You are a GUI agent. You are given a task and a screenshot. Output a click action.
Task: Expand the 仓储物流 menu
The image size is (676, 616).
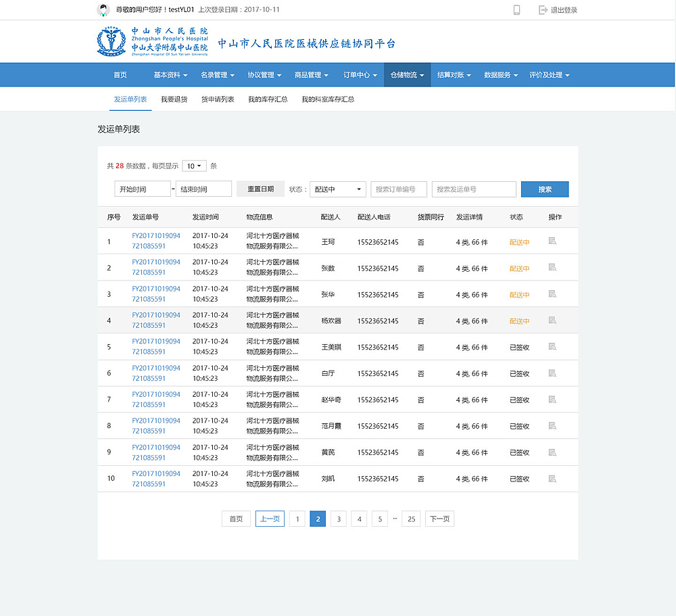408,75
